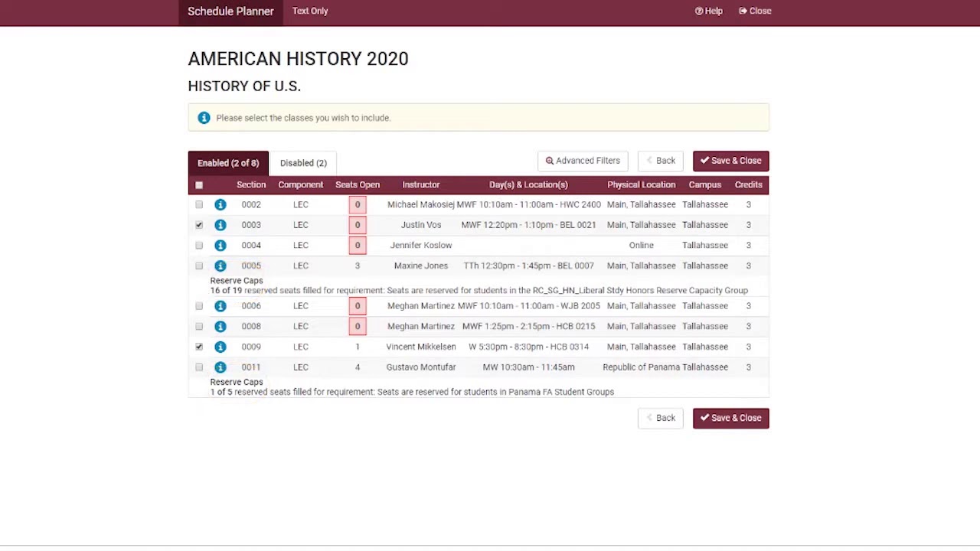The width and height of the screenshot is (980, 551).
Task: Click the bottom Back button
Action: tap(660, 418)
